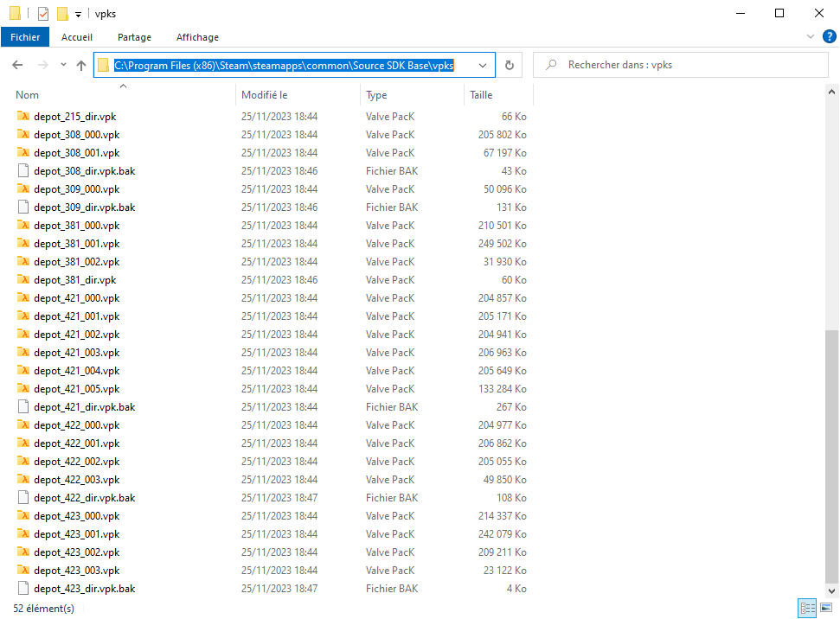This screenshot has width=840, height=619.
Task: Sort by the Nom column header
Action: [x=124, y=95]
